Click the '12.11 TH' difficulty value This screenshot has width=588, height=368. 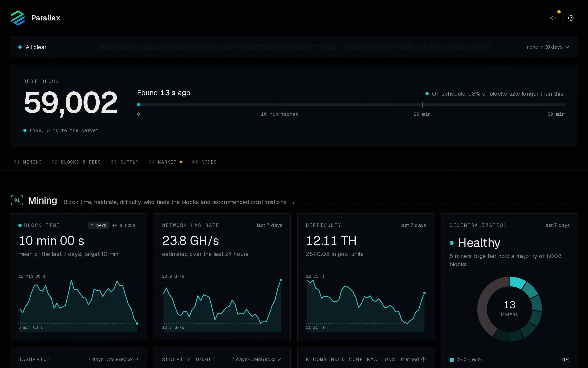point(331,241)
